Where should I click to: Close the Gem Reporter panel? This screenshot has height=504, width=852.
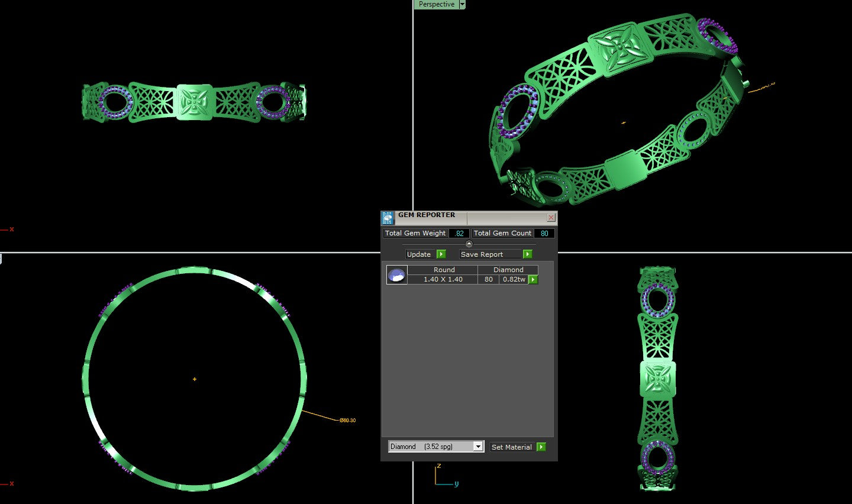pos(551,218)
